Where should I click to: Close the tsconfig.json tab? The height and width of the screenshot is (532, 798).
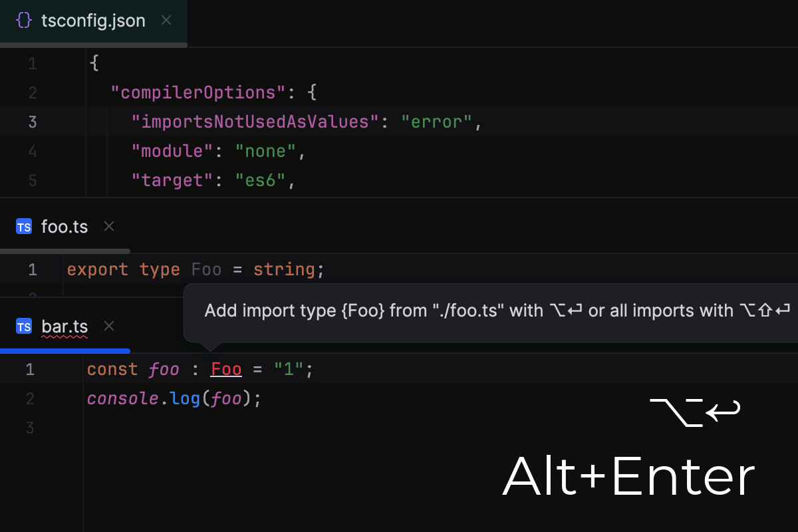click(x=166, y=20)
